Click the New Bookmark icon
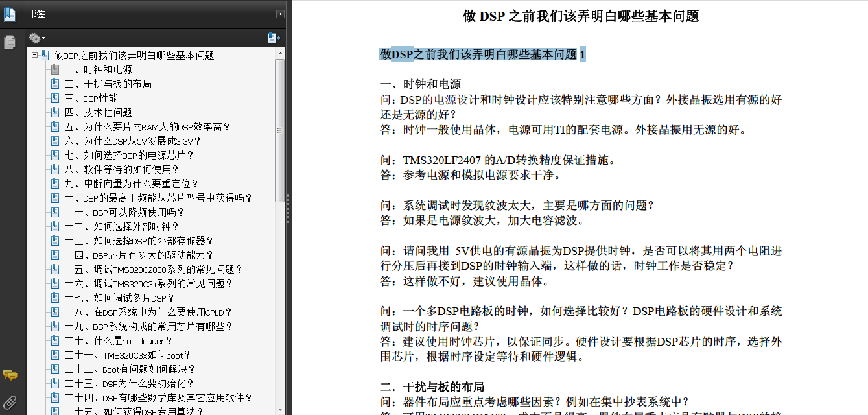 (274, 38)
